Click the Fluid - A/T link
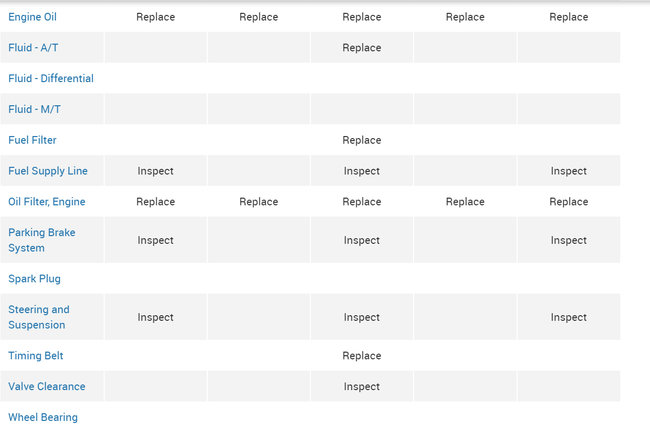650x443 pixels. [x=33, y=48]
